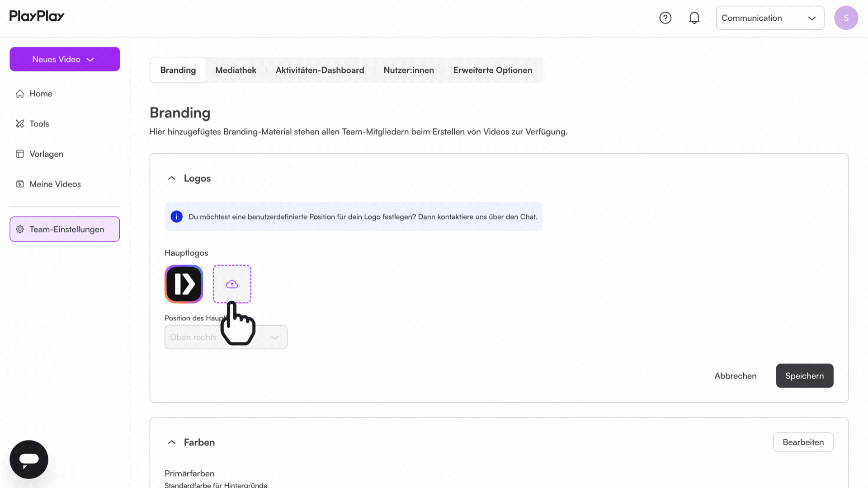Click the PlayPlay logo
The image size is (868, 488).
point(37,16)
